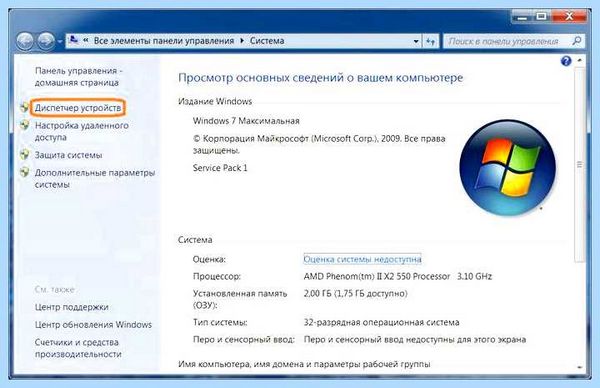Viewport: 600px width, 388px height.
Task: Click shield icon beside 'Диспетчер устройств'
Action: tap(25, 108)
